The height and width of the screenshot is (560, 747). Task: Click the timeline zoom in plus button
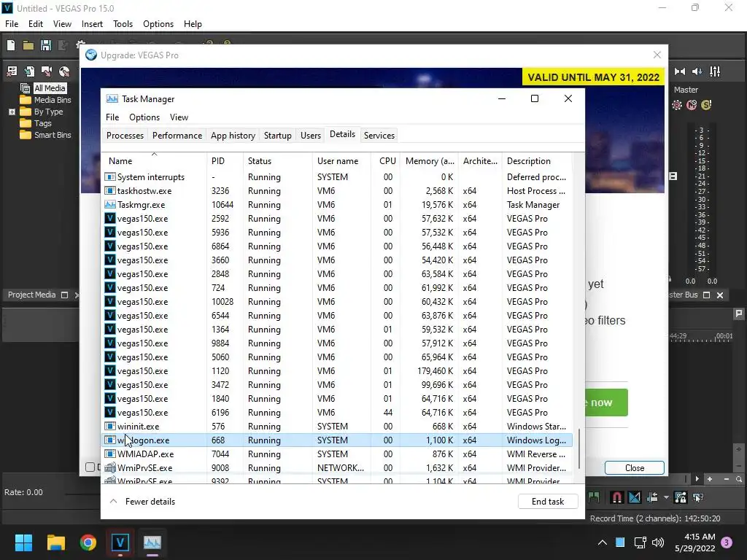pos(710,479)
